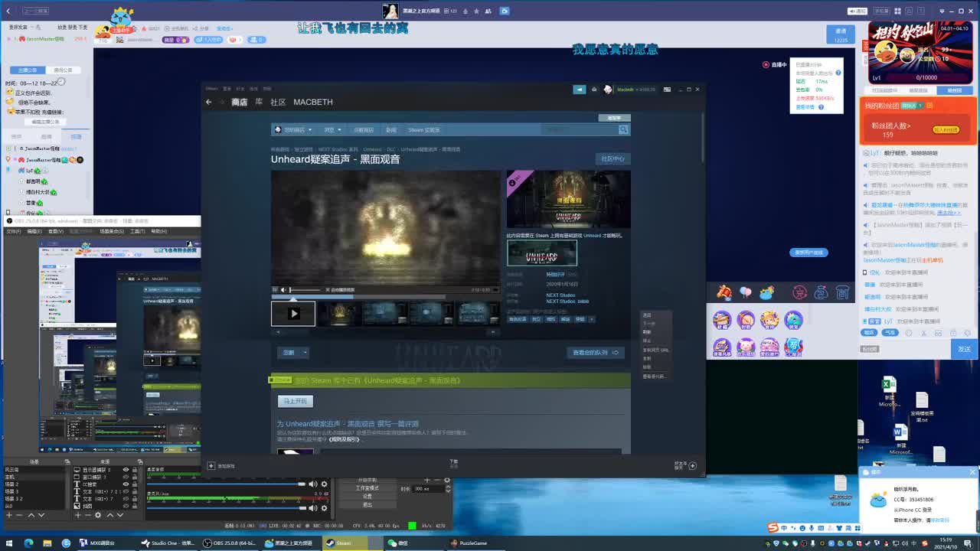The height and width of the screenshot is (551, 980).
Task: Switch to 微信 in the taskbar
Action: point(414,543)
